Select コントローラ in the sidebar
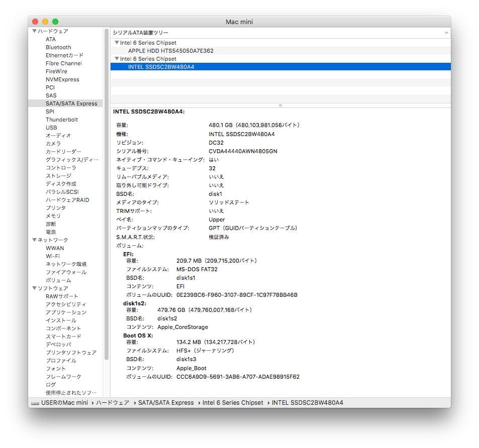The width and height of the screenshot is (479, 448). (61, 168)
